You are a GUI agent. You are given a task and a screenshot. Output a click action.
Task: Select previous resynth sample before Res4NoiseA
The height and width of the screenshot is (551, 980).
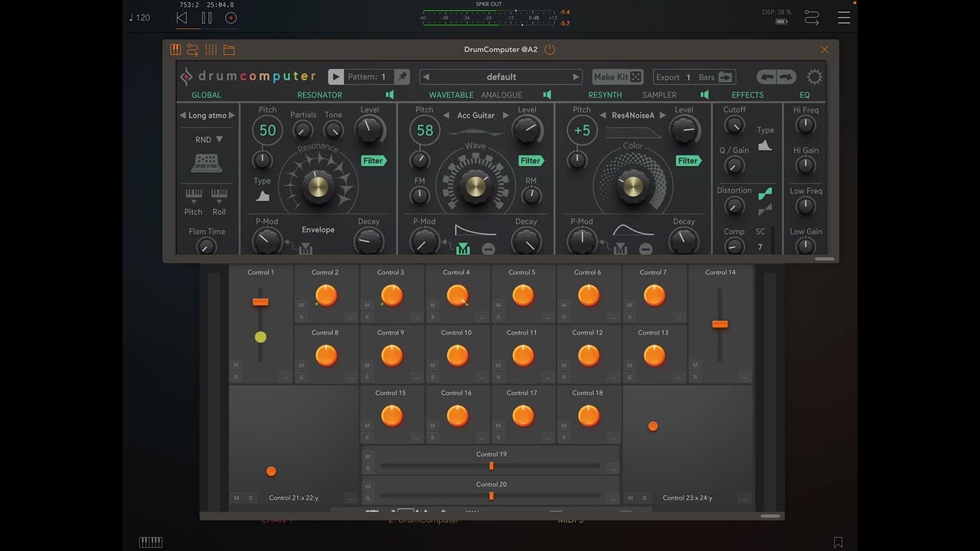tap(603, 116)
